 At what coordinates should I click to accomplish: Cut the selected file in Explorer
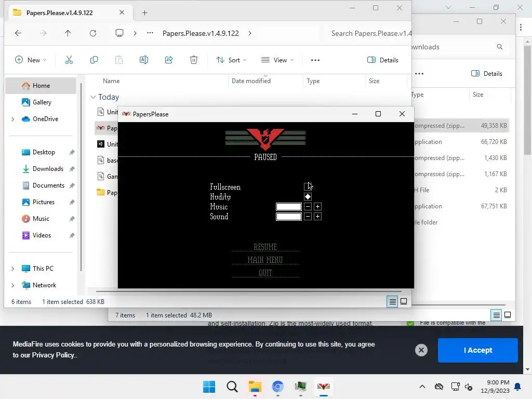[69, 60]
